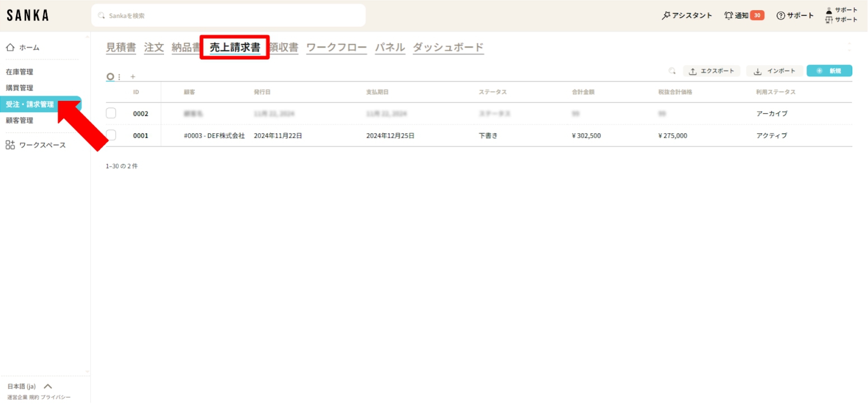
Task: Open the three-dot view options menu
Action: pyautogui.click(x=119, y=77)
